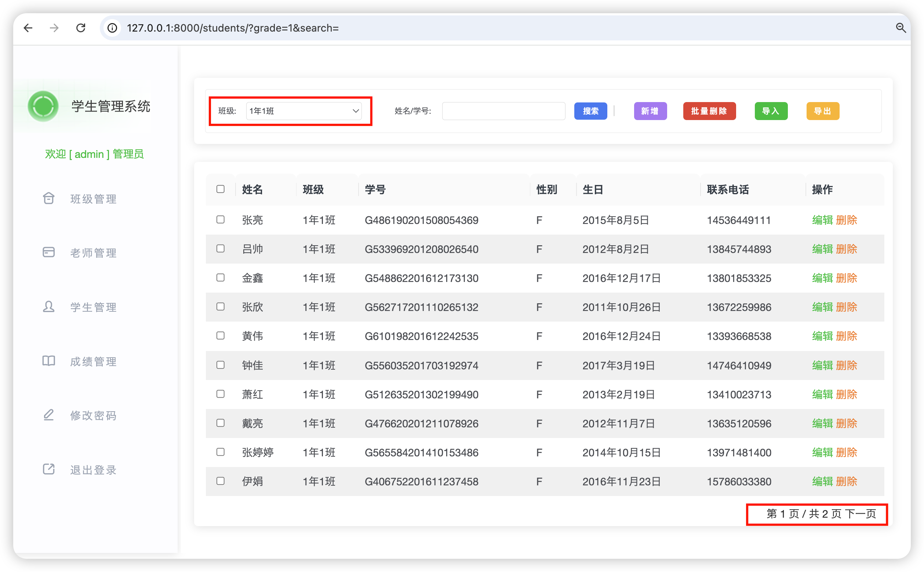Open 老师管理 menu item

coord(93,253)
